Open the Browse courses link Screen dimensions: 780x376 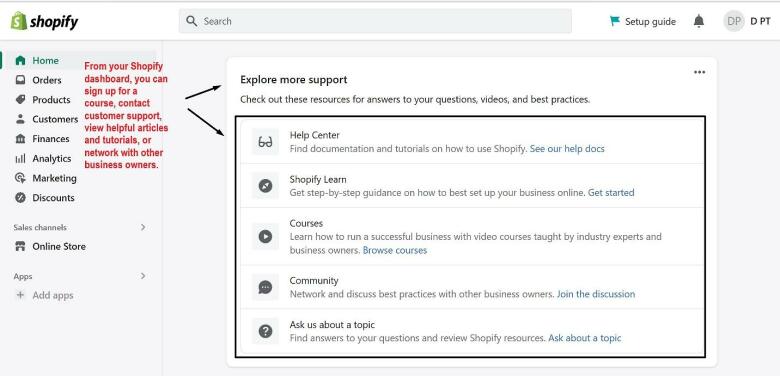(x=395, y=251)
